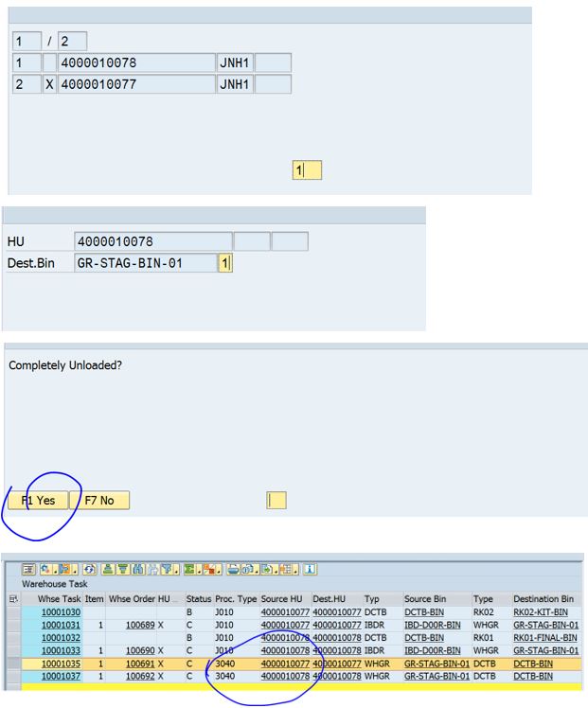Click the blue Information icon in the toolbar
The image size is (588, 708).
309,568
